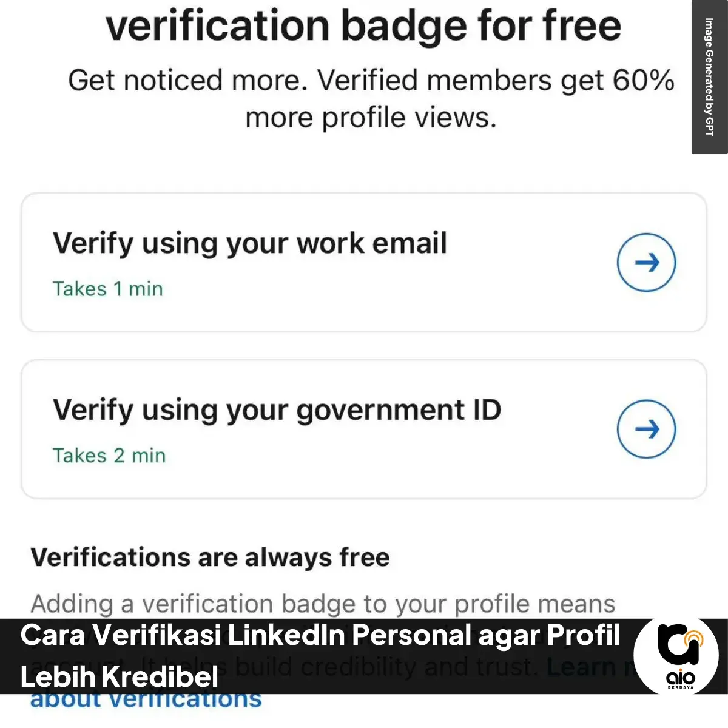Select the "Verify using your work email" title
This screenshot has height=728, width=728.
pos(249,243)
